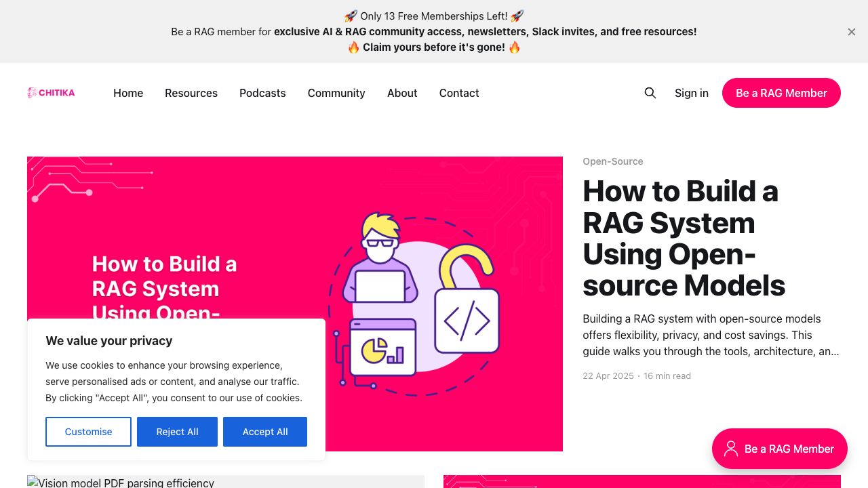The image size is (868, 488).
Task: Open the Community nav link
Action: coord(336,93)
